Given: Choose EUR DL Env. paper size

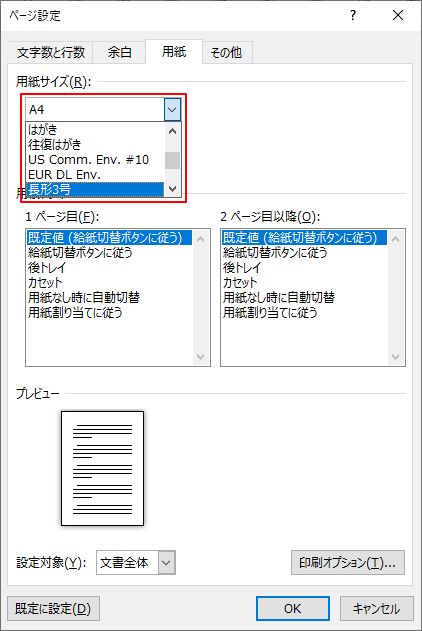Looking at the screenshot, I should tap(95, 175).
